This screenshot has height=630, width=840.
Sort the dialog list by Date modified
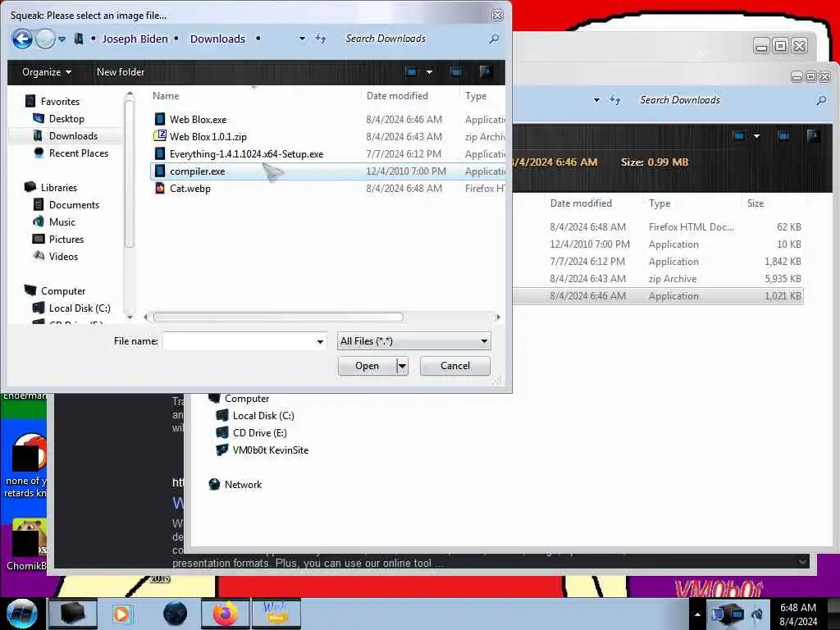point(397,96)
